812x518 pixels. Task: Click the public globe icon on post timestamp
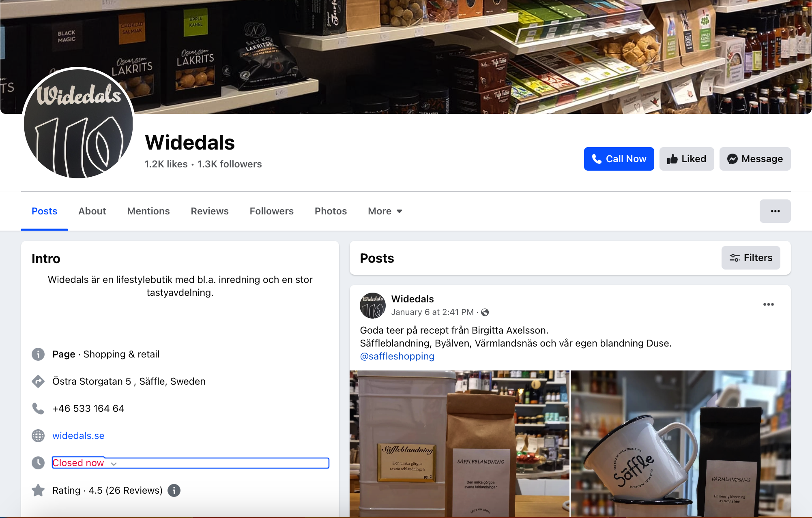(x=485, y=313)
